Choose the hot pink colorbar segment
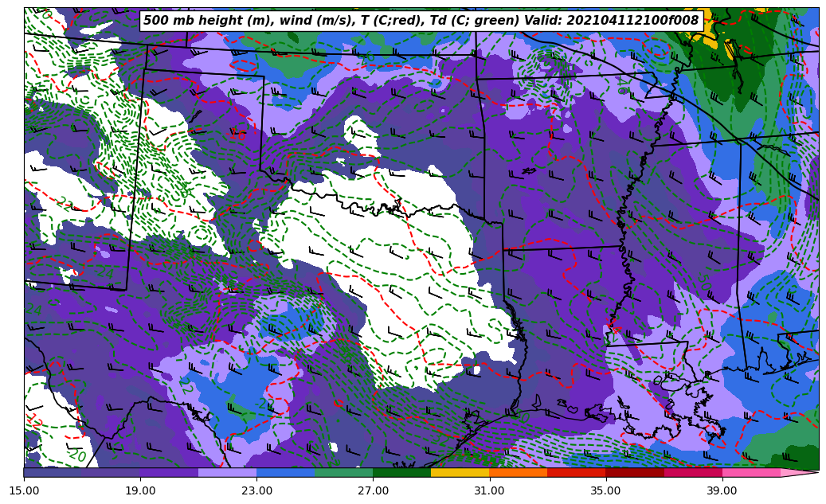This screenshot has height=504, width=826. [751, 472]
